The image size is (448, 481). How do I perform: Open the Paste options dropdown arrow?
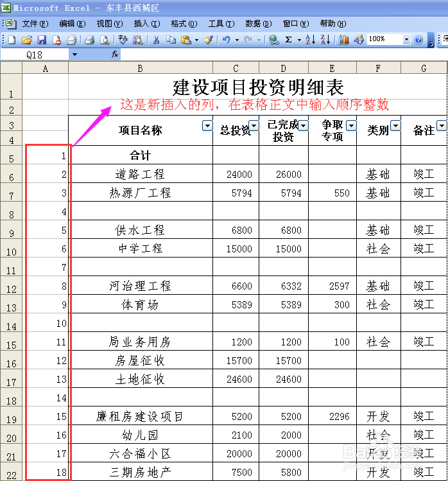(196, 40)
